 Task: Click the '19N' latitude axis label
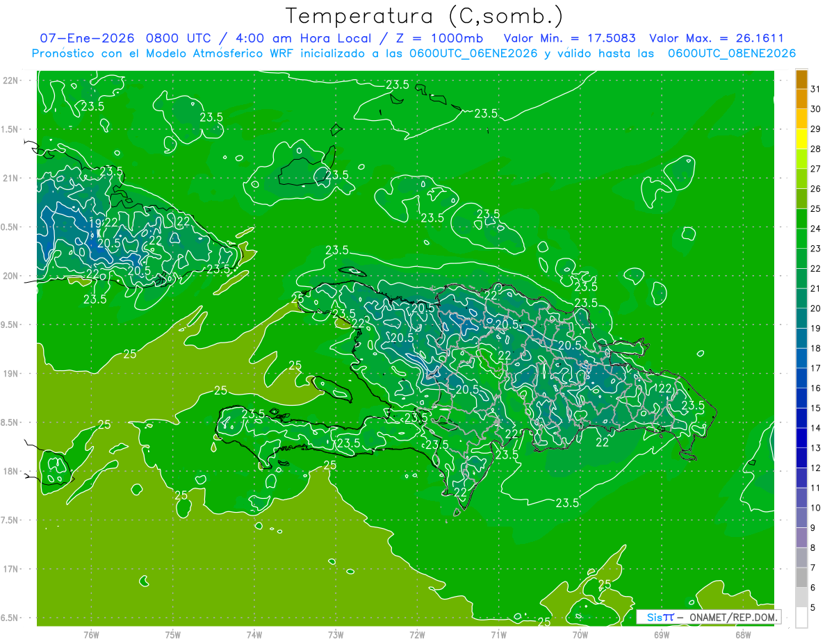pyautogui.click(x=10, y=373)
